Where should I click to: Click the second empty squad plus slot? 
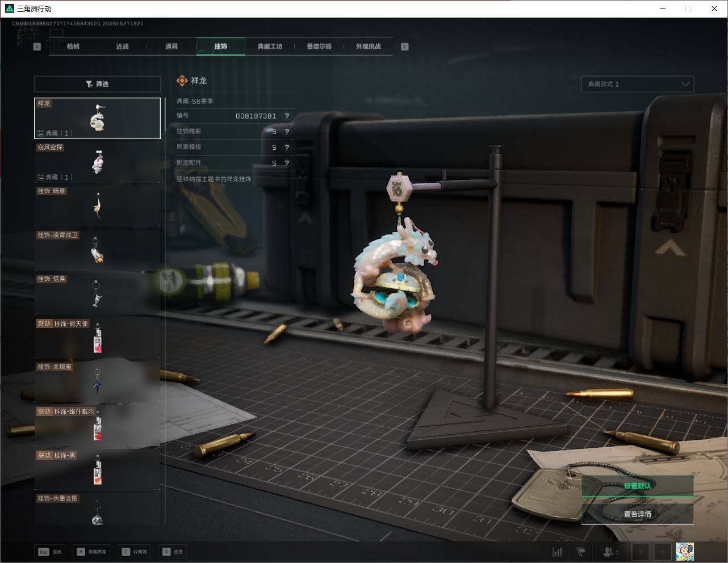point(663,552)
